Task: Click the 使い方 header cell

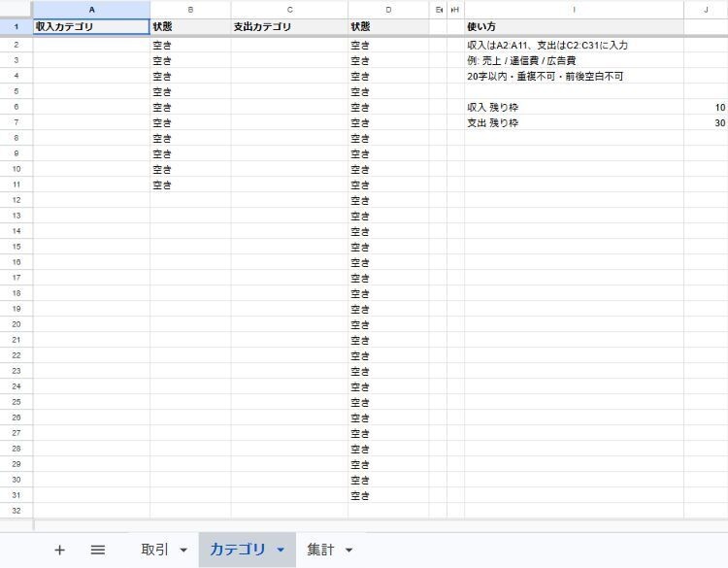Action: (574, 27)
